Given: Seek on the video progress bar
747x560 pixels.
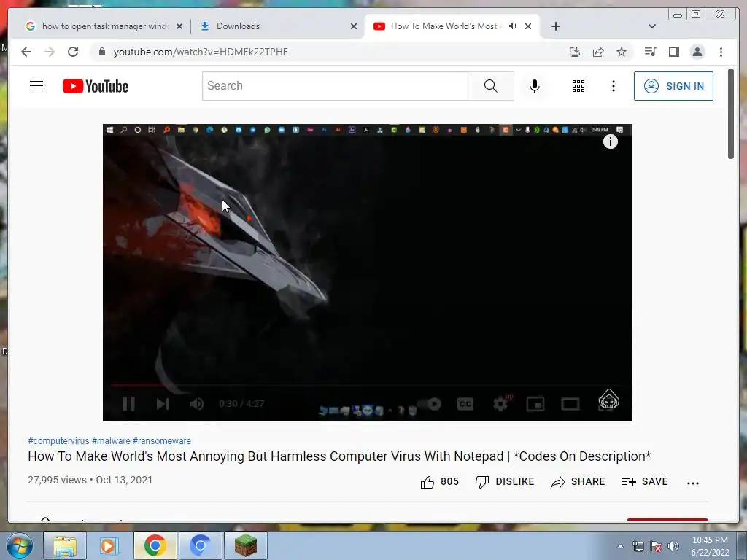Looking at the screenshot, I should pos(367,384).
